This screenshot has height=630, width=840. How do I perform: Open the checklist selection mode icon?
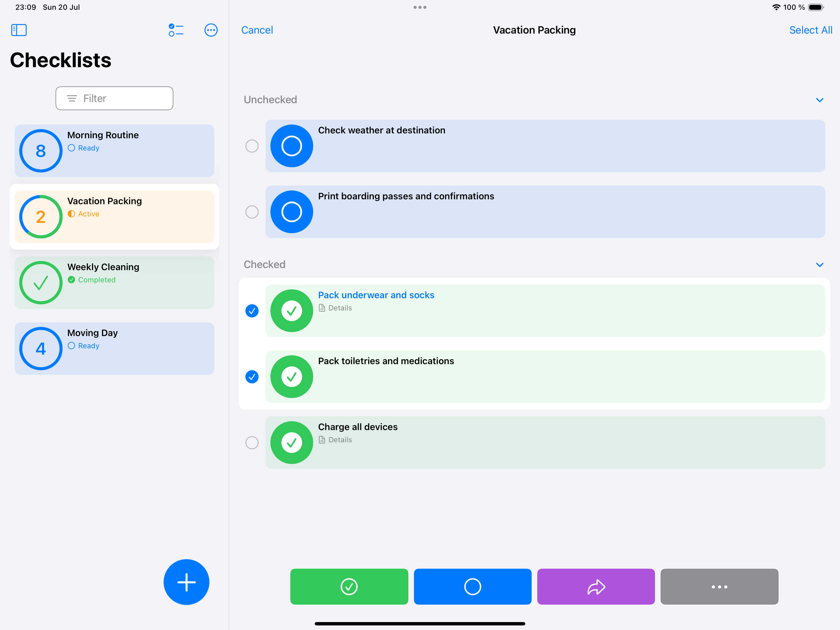pos(176,30)
